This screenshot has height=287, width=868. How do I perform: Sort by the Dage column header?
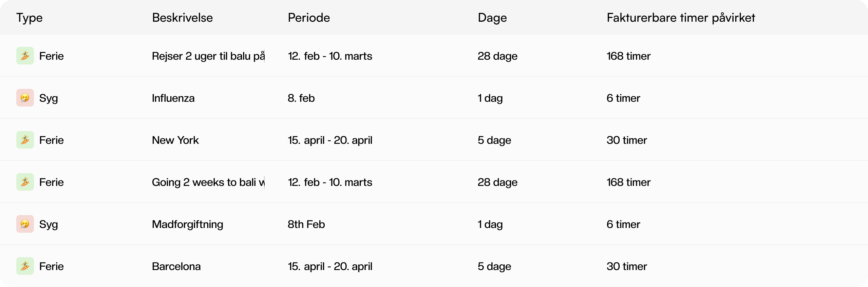492,18
